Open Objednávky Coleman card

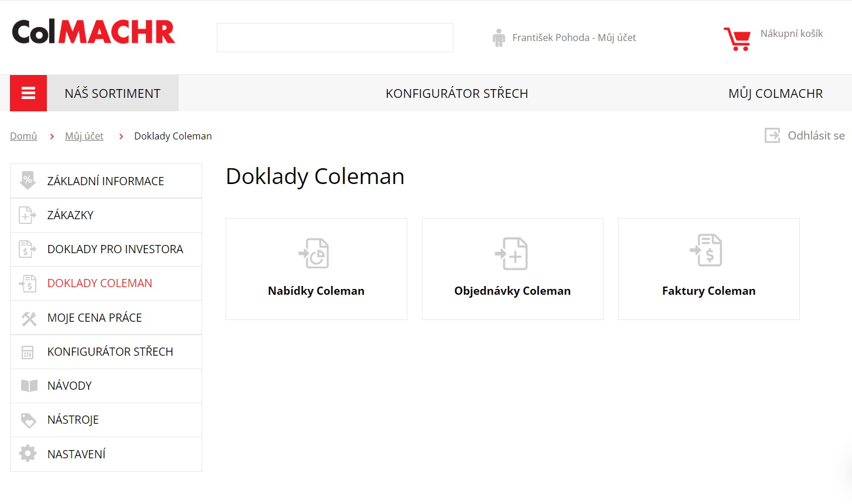coord(513,269)
